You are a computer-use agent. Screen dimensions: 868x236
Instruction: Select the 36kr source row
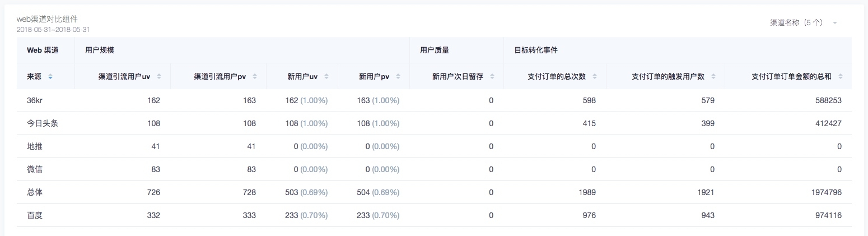tap(35, 100)
